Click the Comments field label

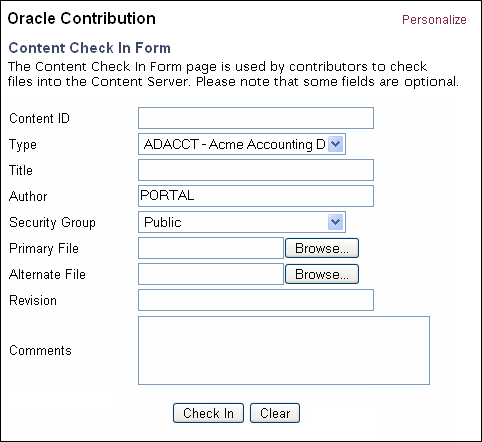(40, 350)
